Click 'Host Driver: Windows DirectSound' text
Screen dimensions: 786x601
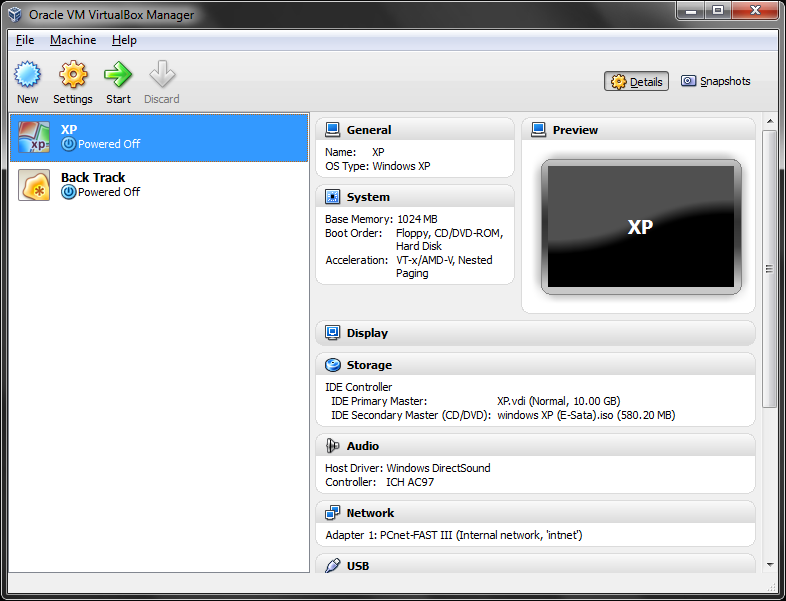coord(408,468)
